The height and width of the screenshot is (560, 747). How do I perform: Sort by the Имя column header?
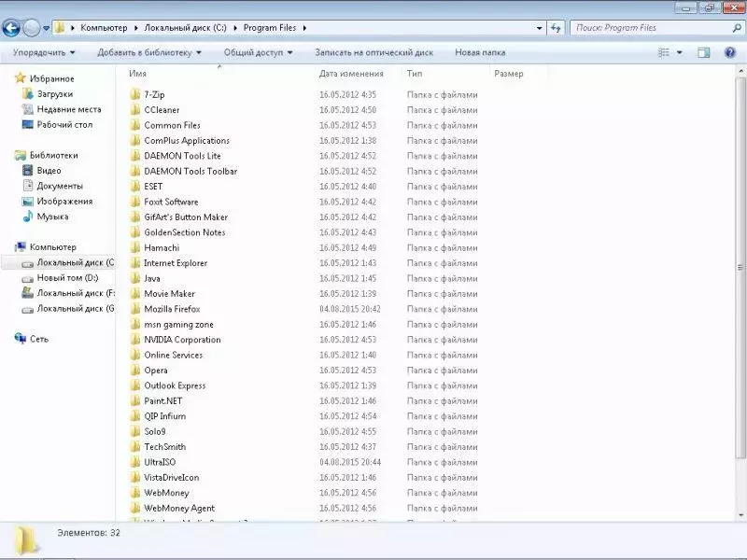137,74
